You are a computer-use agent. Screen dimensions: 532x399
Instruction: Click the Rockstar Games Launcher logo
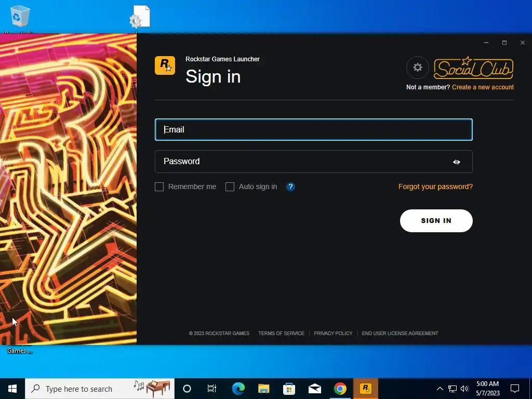(165, 65)
